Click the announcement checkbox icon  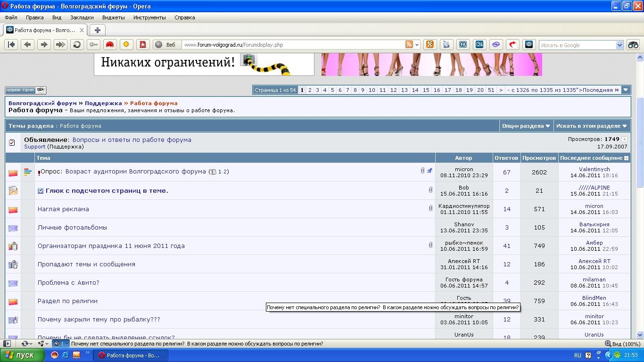(x=12, y=143)
